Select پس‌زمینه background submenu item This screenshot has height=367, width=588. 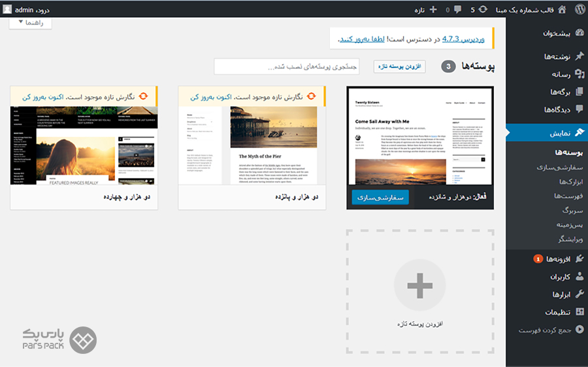(x=570, y=225)
